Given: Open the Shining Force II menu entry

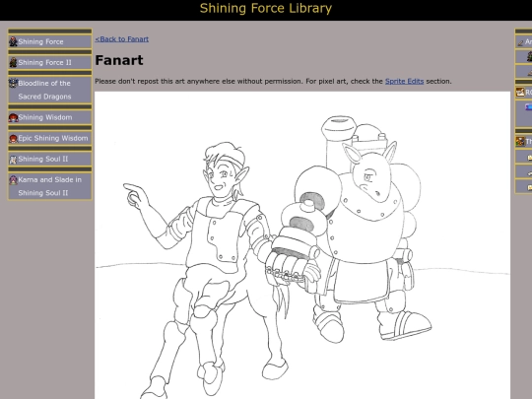Looking at the screenshot, I should 50,62.
